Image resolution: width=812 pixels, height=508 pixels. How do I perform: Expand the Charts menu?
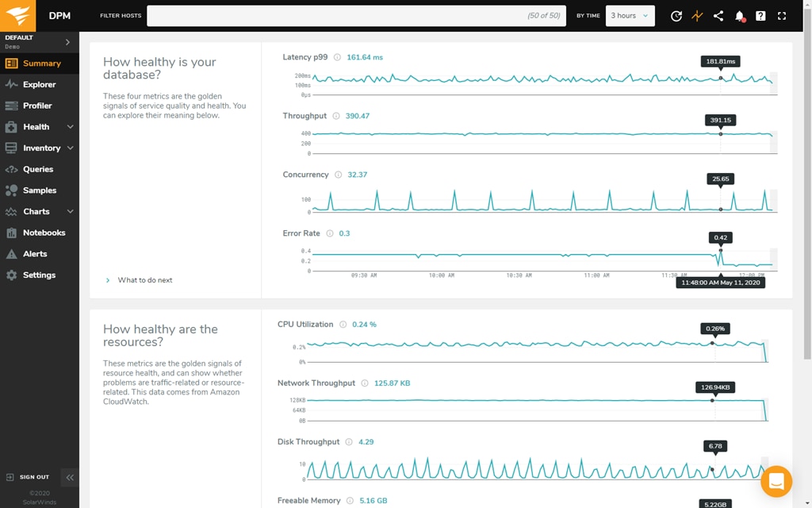click(35, 211)
